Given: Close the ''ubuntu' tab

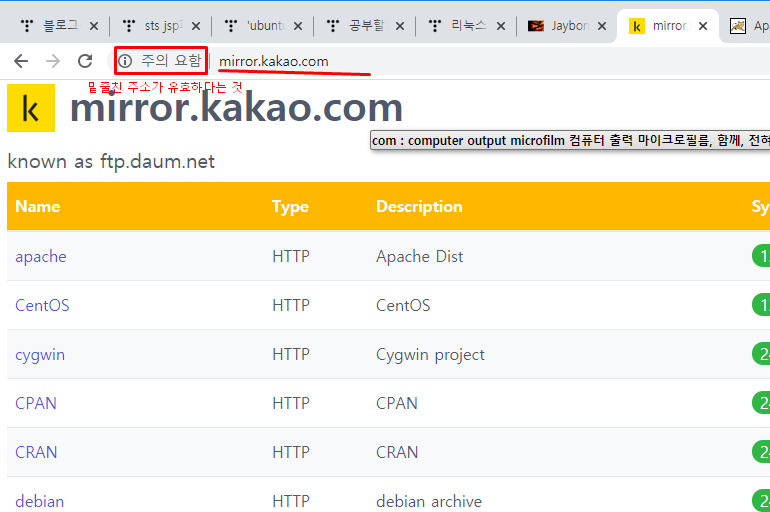Looking at the screenshot, I should 298,26.
